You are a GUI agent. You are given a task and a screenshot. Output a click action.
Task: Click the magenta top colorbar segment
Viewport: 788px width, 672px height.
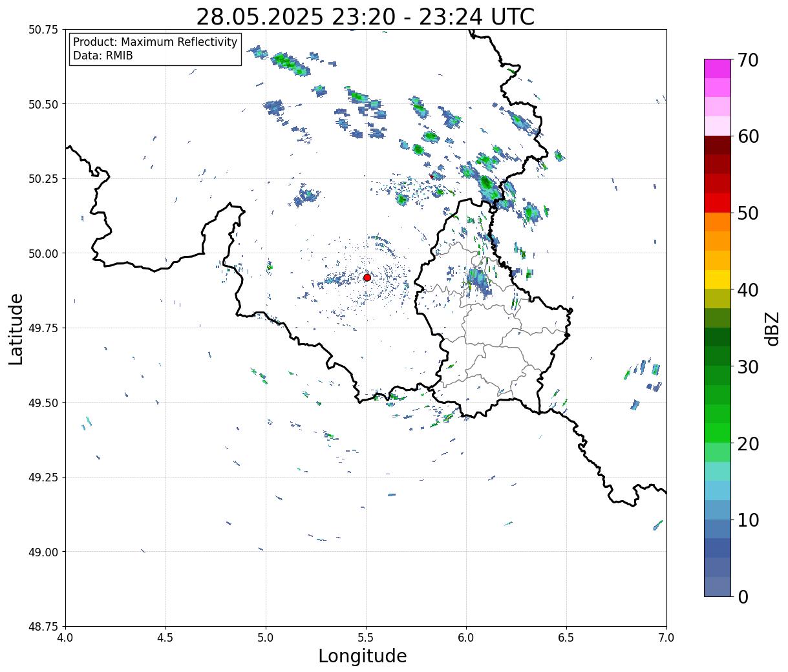718,68
